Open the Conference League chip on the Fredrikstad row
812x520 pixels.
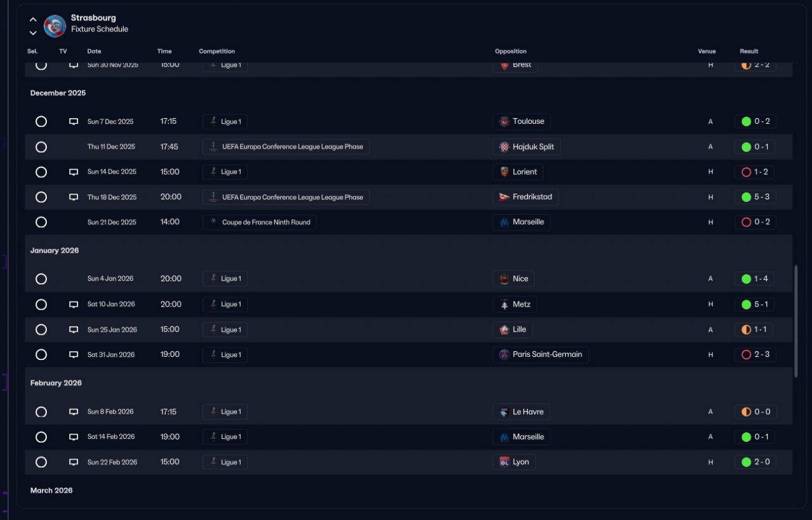point(286,197)
